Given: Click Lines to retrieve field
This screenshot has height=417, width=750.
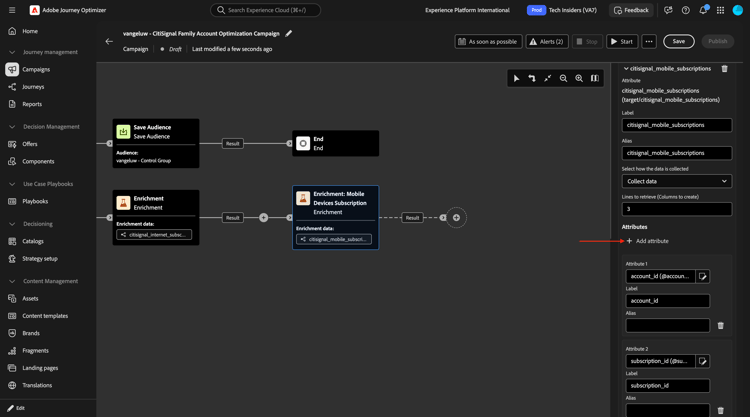Looking at the screenshot, I should tap(677, 209).
